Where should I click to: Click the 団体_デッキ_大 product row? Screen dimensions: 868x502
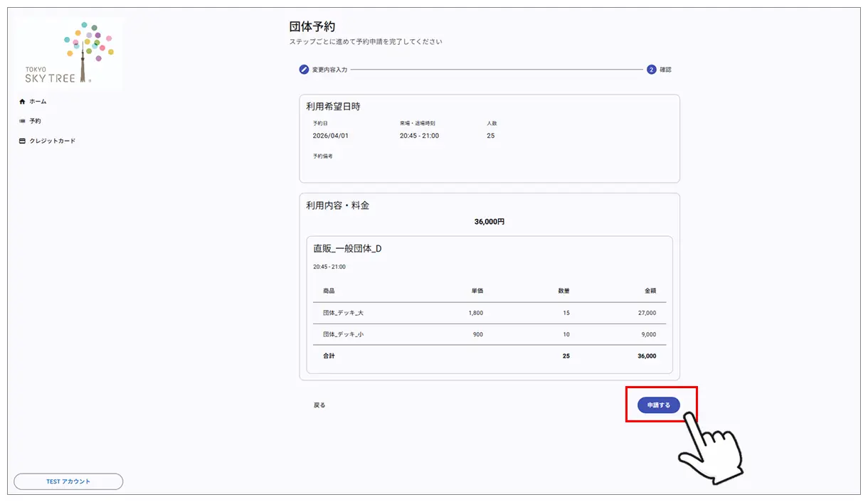tap(343, 313)
